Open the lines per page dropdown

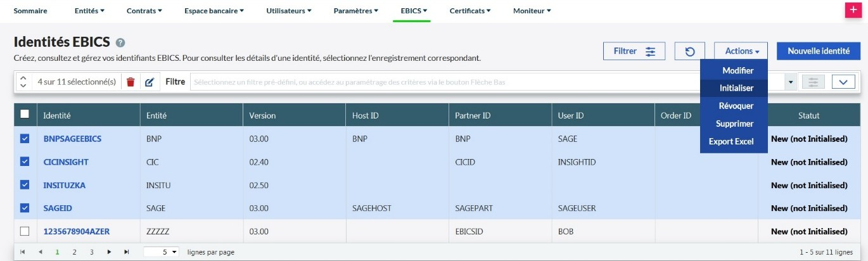[162, 252]
